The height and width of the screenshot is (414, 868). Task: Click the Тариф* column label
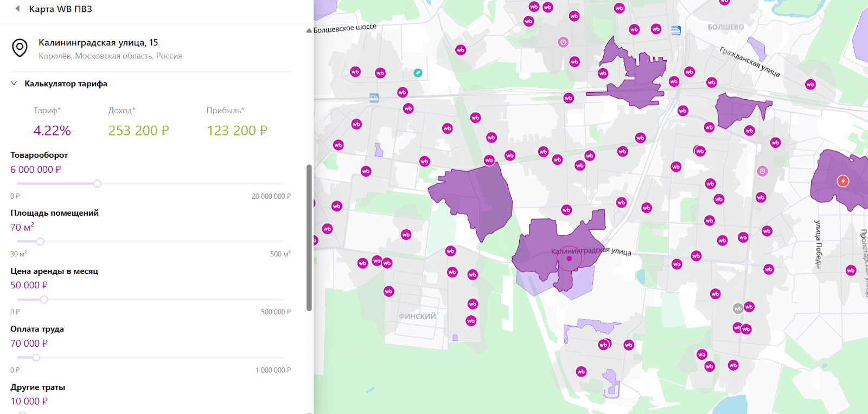point(47,111)
